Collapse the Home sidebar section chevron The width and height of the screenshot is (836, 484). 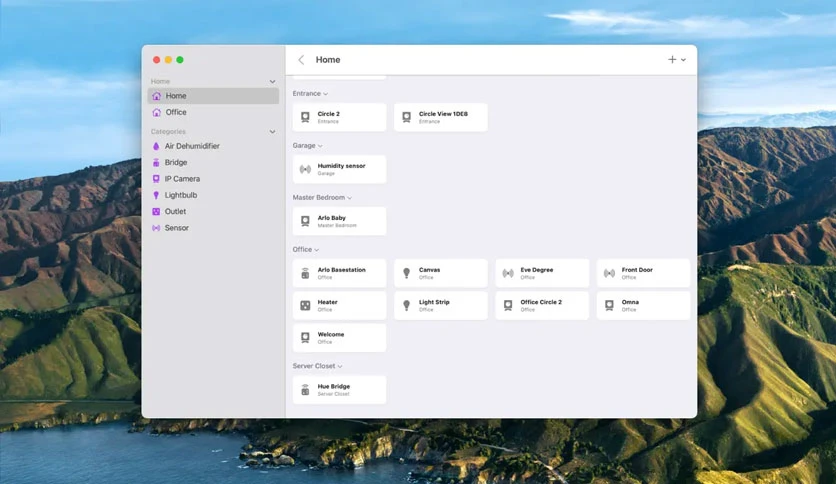coord(272,82)
